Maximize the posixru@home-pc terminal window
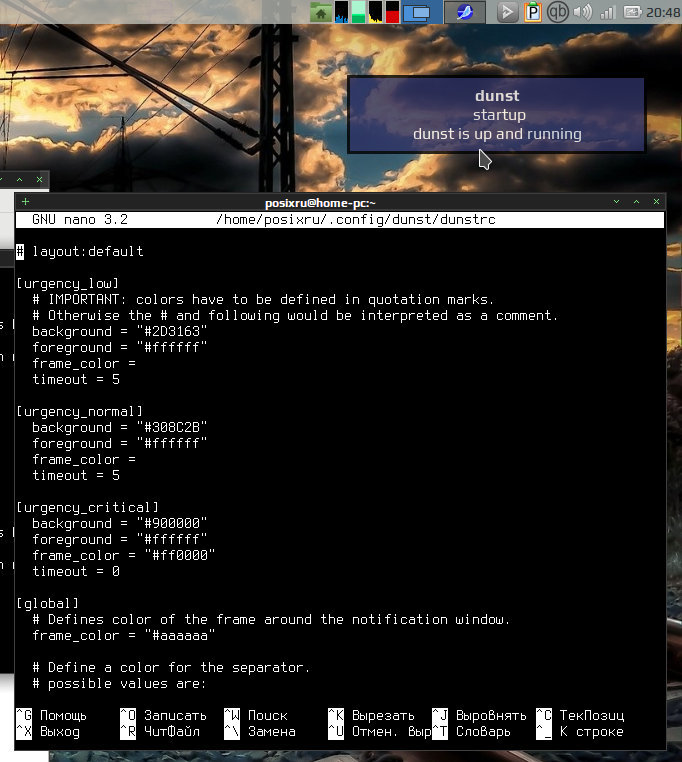This screenshot has width=682, height=762. 636,201
